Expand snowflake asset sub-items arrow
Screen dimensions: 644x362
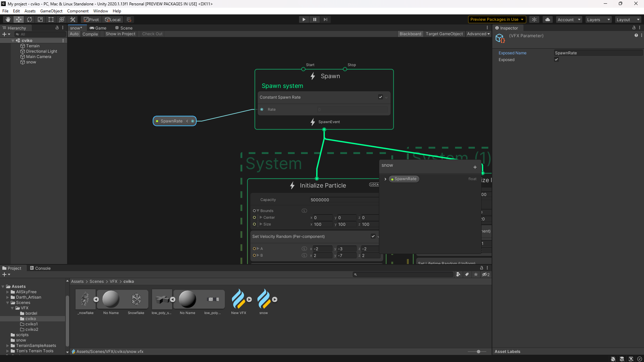pos(96,299)
